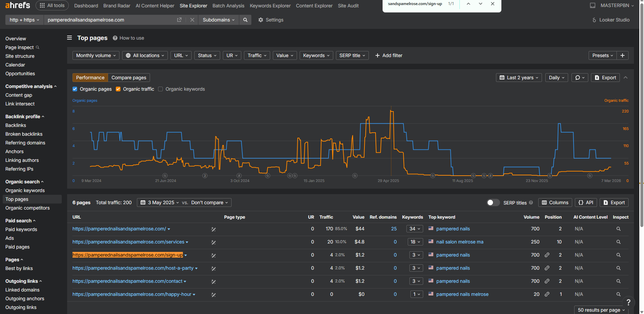Switch to the Compare pages tab
The image size is (644, 314).
129,78
